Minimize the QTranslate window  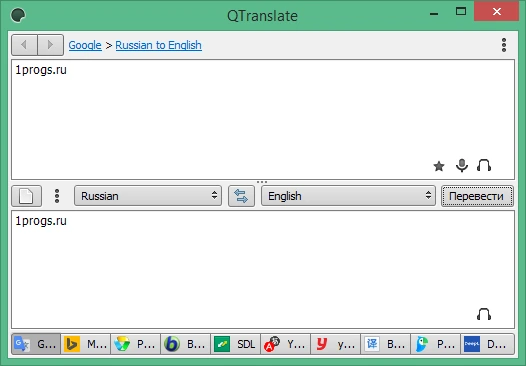[x=434, y=14]
